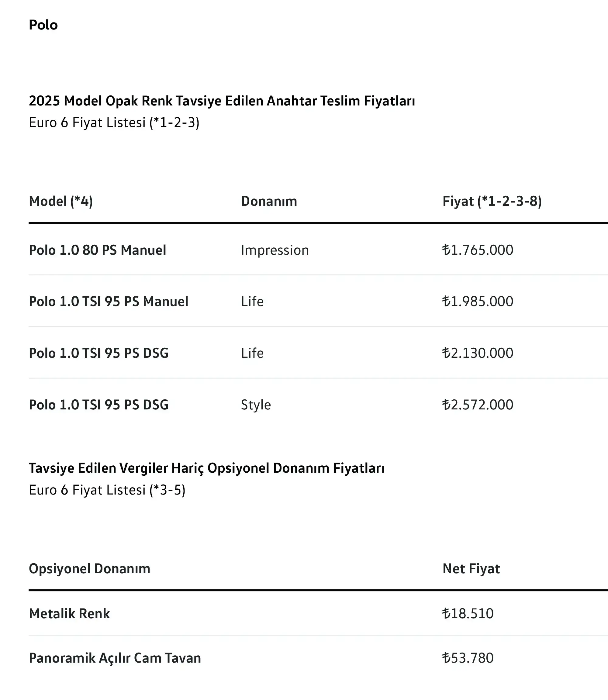The width and height of the screenshot is (608, 700).
Task: Select the Panoramik Açılır Cam Tavan option
Action: pyautogui.click(x=115, y=658)
